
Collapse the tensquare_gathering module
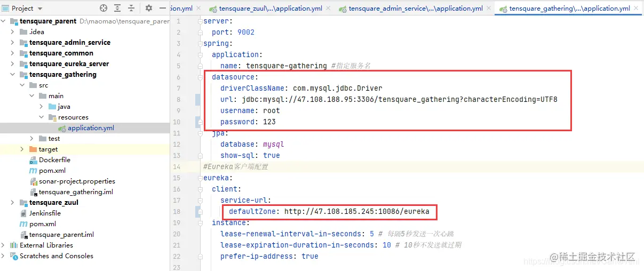pyautogui.click(x=12, y=75)
